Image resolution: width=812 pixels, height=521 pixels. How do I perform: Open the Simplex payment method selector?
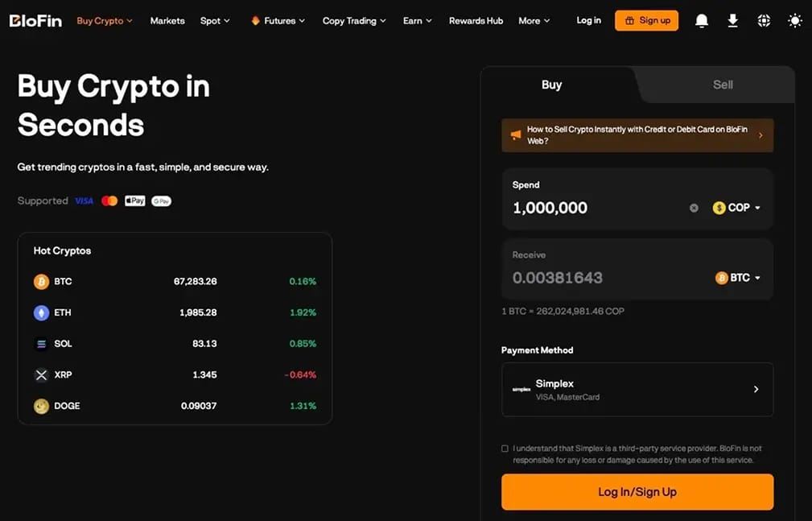[x=637, y=389]
